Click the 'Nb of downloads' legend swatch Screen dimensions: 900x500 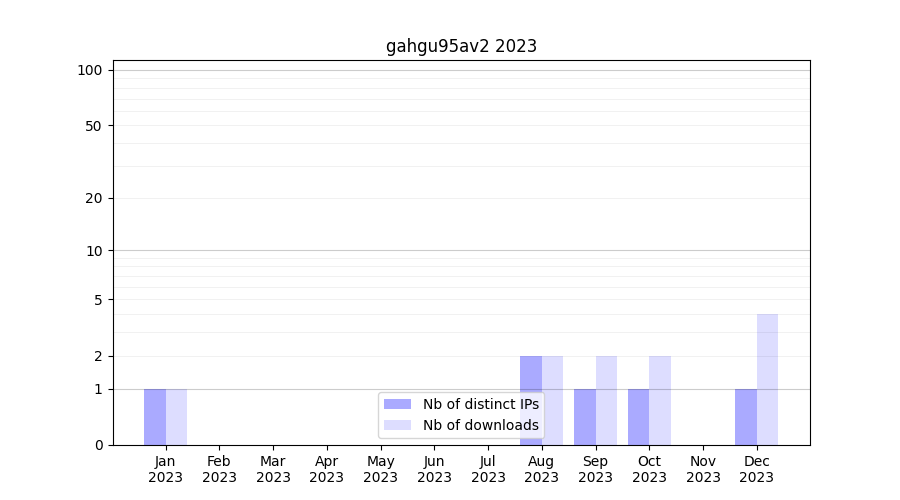point(397,425)
